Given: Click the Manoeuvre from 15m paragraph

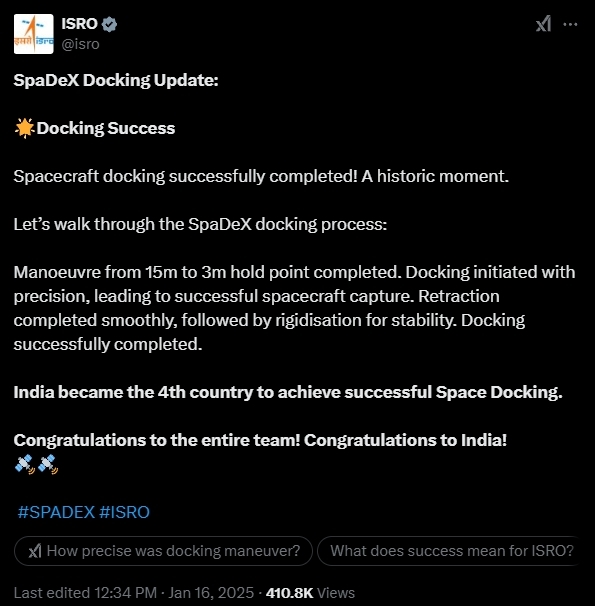Looking at the screenshot, I should click(x=294, y=308).
